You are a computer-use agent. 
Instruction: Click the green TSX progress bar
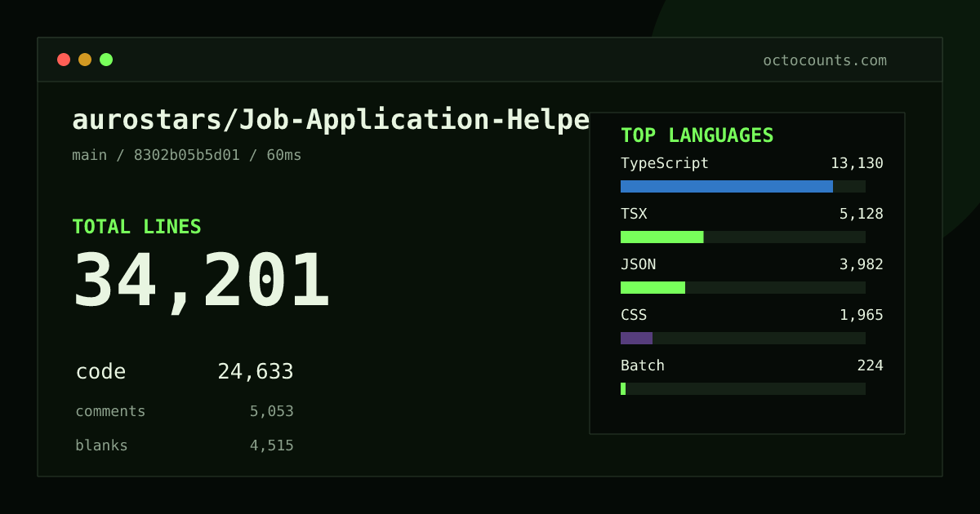(661, 237)
